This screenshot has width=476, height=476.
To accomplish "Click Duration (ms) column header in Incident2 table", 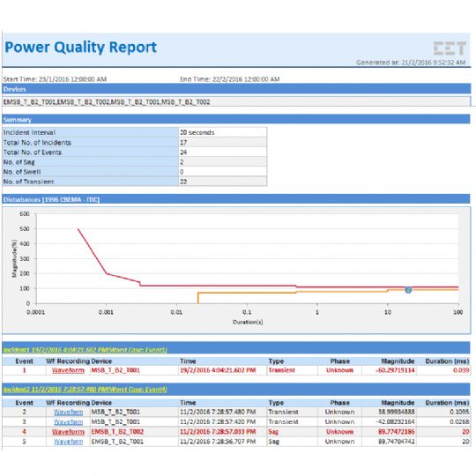I will [447, 403].
